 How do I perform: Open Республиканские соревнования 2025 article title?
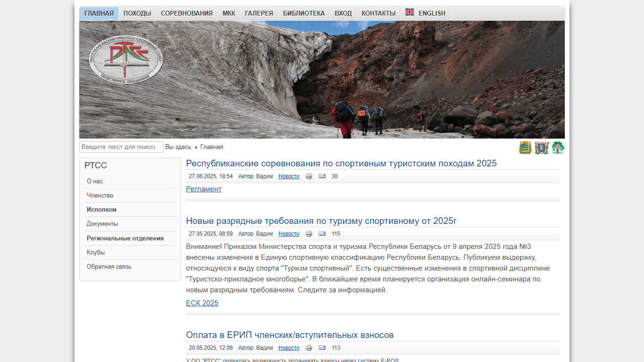pos(341,164)
